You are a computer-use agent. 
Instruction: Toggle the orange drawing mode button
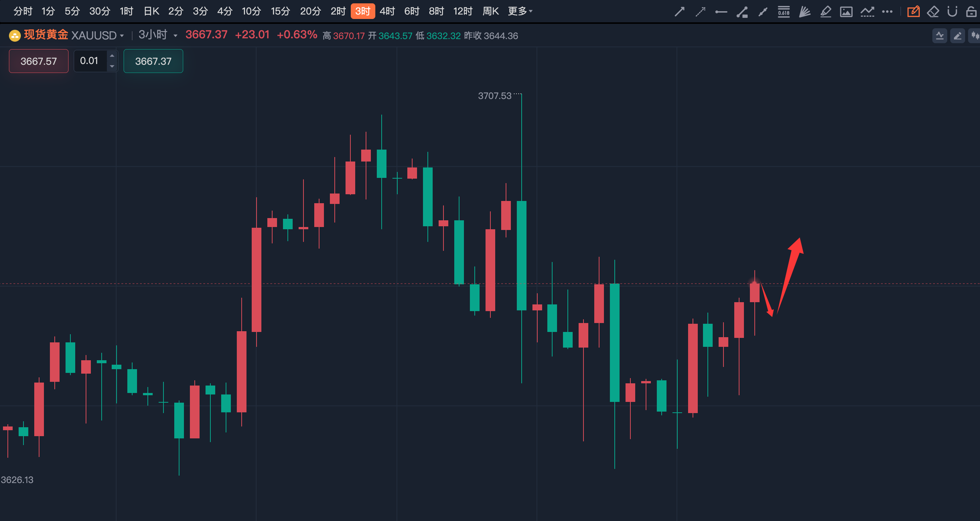tap(913, 12)
